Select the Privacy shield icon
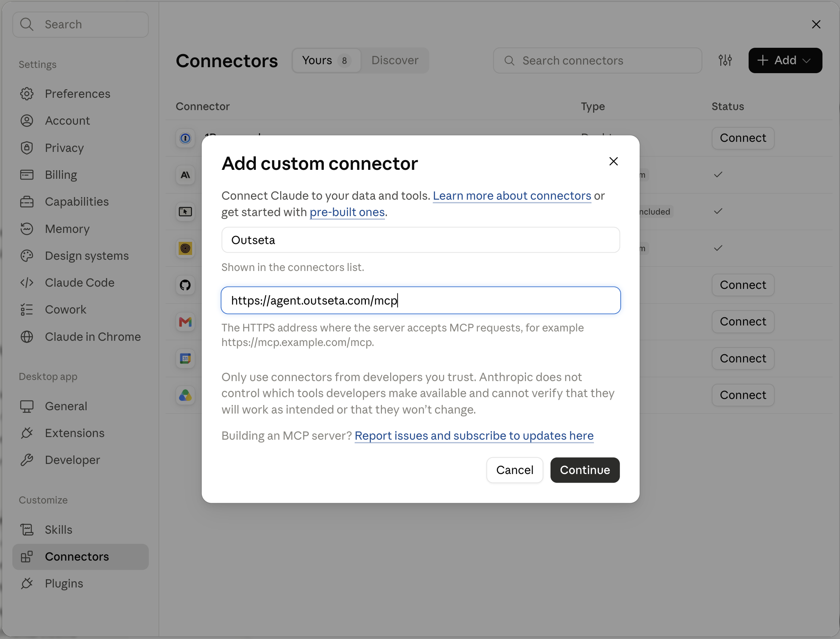The width and height of the screenshot is (840, 639). [x=26, y=147]
